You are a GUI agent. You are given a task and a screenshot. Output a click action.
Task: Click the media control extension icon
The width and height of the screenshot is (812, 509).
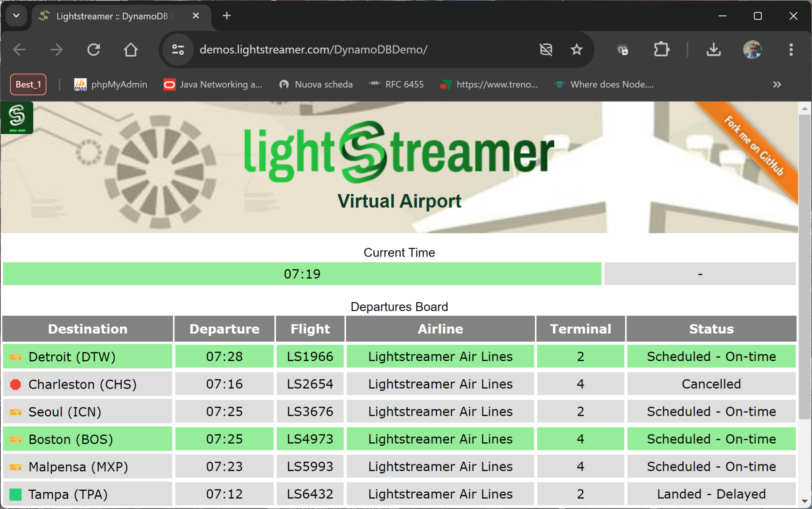pos(622,50)
